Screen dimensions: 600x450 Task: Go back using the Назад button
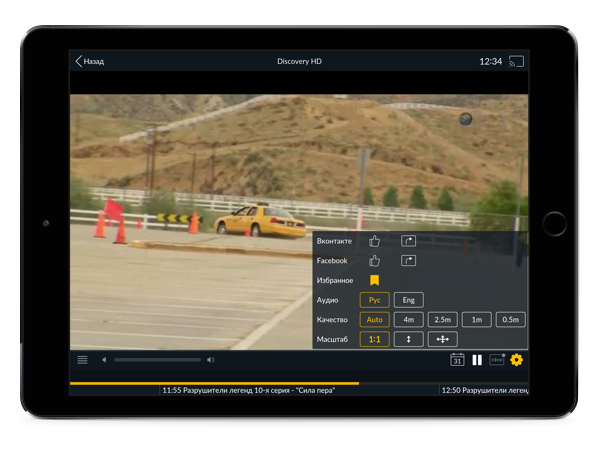[90, 61]
